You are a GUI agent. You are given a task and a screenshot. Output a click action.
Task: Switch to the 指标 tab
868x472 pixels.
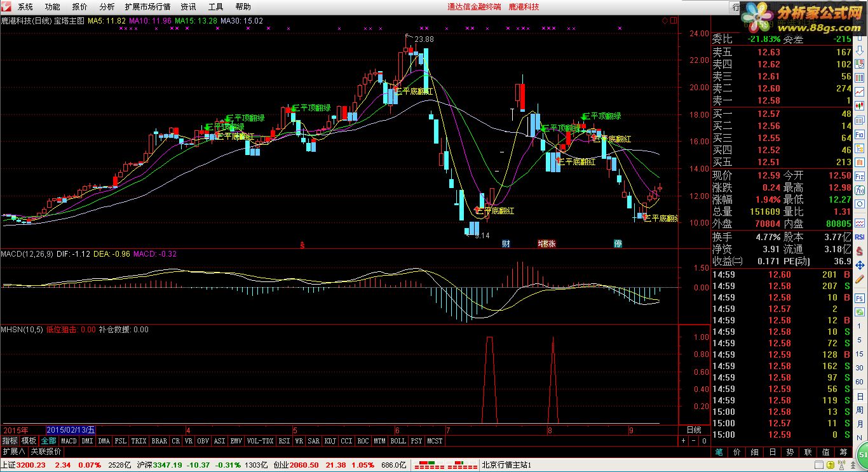coord(10,440)
